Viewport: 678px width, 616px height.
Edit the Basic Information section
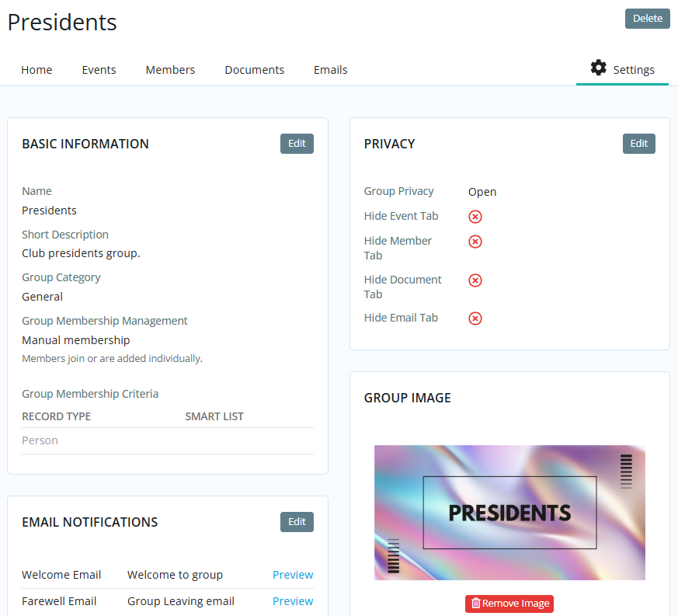(x=297, y=144)
